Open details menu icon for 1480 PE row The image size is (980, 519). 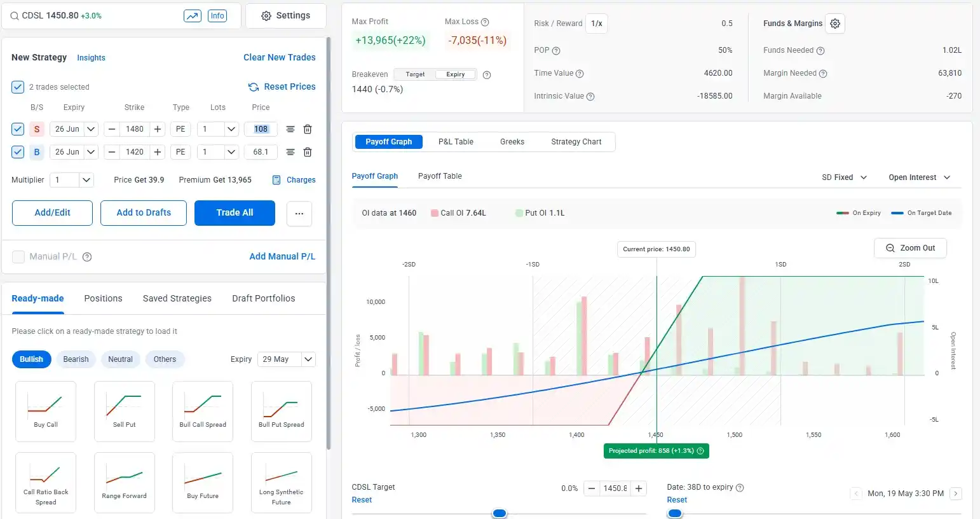[290, 129]
